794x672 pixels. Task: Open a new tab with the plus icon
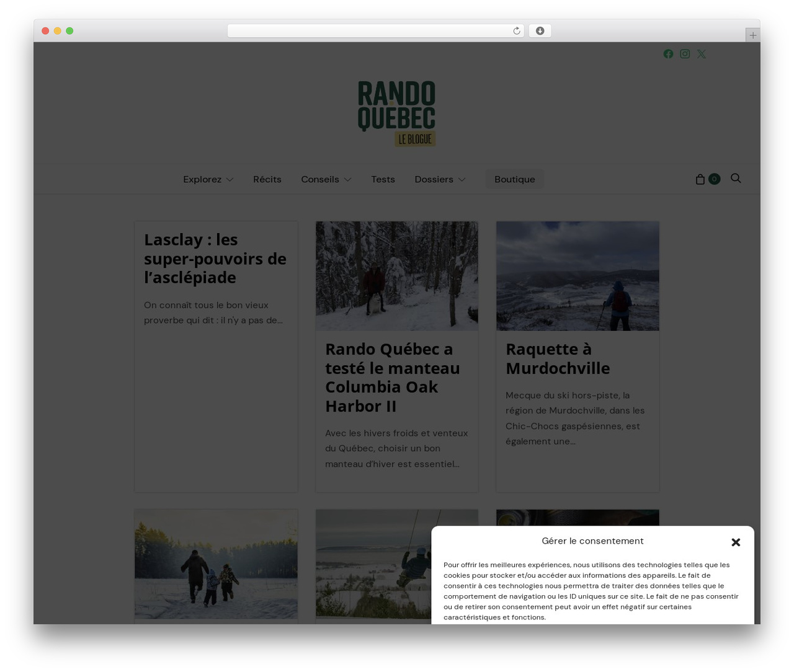tap(753, 35)
